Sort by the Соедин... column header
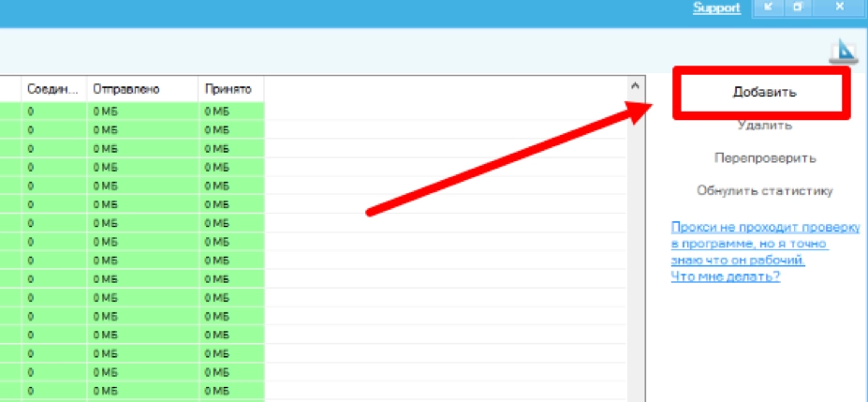The image size is (868, 402). (x=54, y=89)
